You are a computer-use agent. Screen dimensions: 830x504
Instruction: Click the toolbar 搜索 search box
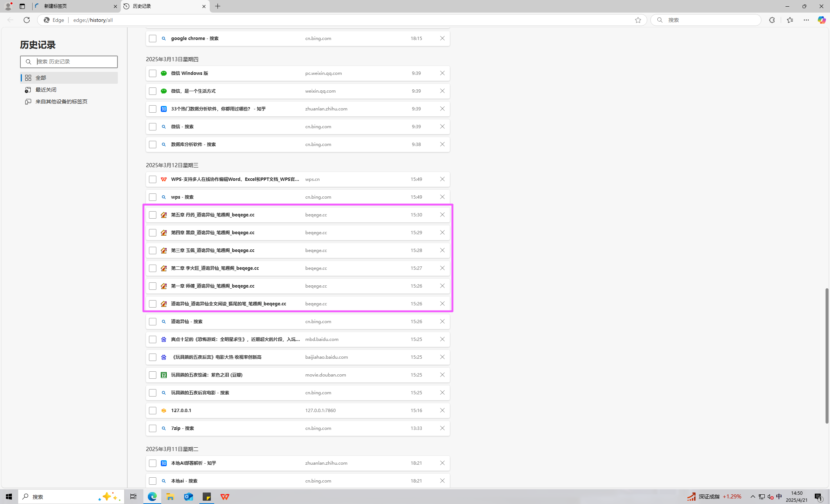point(706,20)
